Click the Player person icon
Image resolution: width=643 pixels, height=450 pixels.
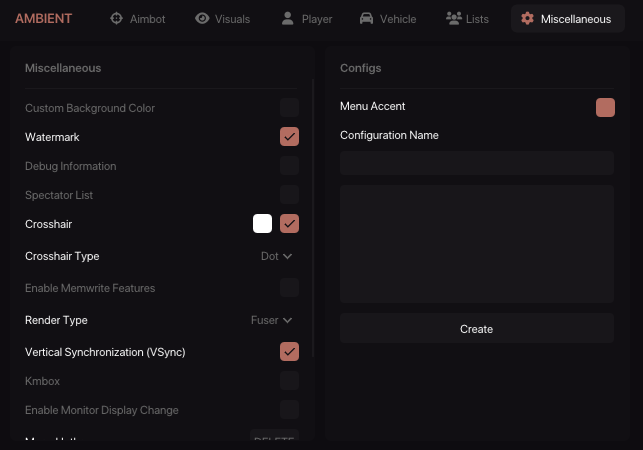coord(288,18)
